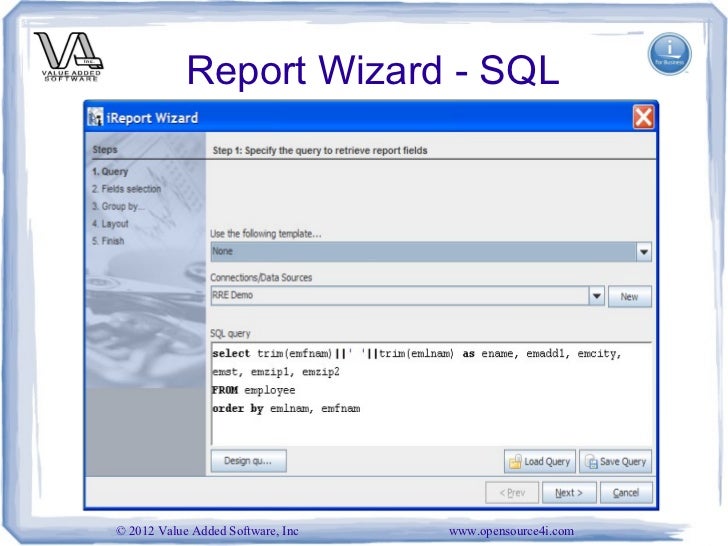Cancel the report wizard
The width and height of the screenshot is (728, 546).
(626, 493)
